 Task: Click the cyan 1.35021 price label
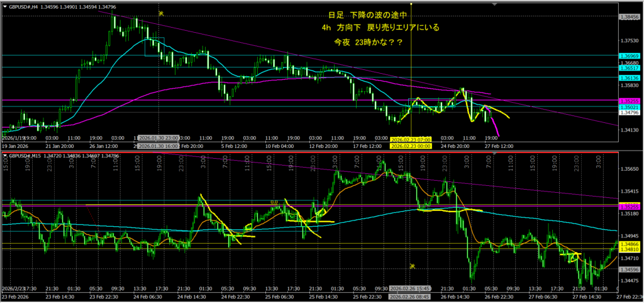point(630,108)
